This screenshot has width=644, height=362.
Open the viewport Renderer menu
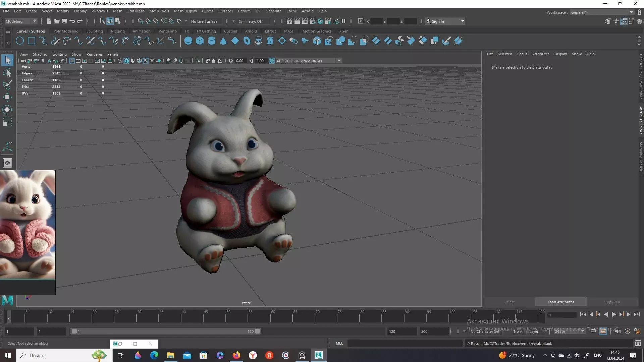(x=94, y=54)
